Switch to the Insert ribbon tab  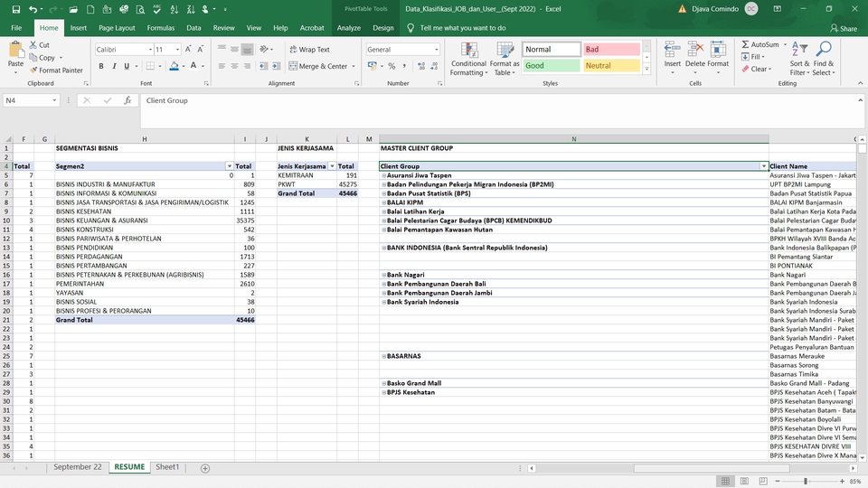click(x=78, y=28)
